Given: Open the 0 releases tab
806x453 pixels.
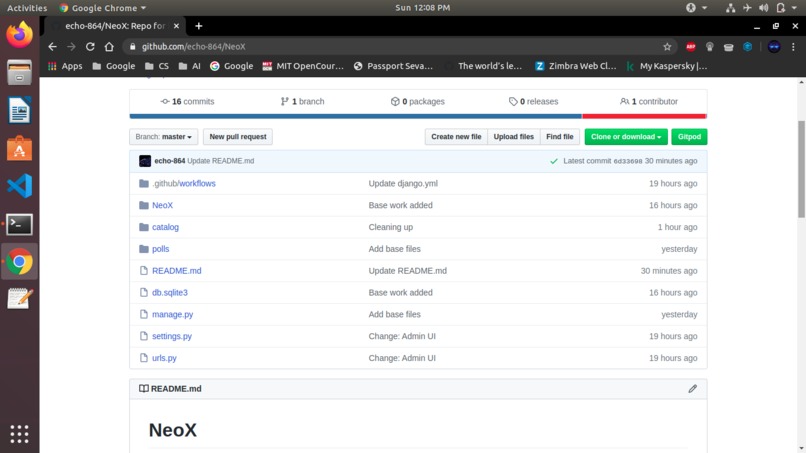Looking at the screenshot, I should pyautogui.click(x=533, y=101).
